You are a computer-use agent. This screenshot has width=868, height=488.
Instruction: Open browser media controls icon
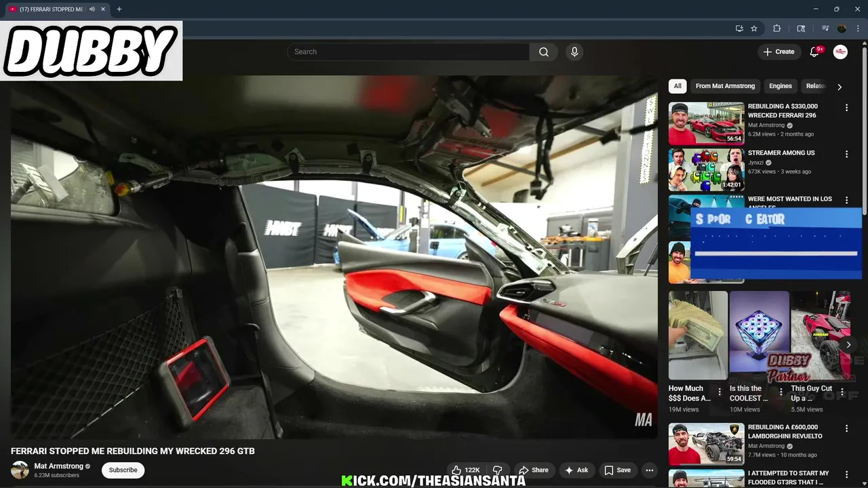click(x=825, y=28)
